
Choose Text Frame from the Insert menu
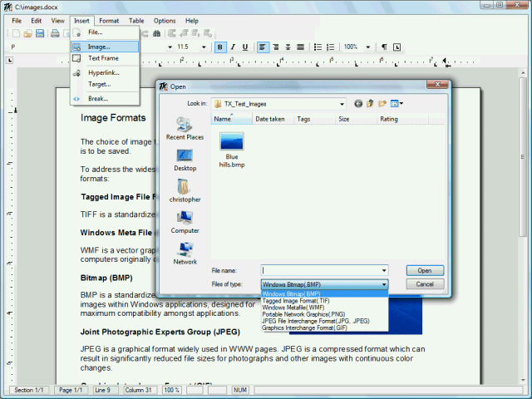[104, 59]
